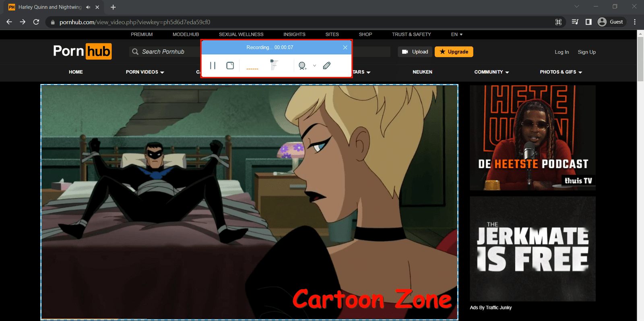Open the podcast ad thumbnail
644x321 pixels.
pos(533,138)
